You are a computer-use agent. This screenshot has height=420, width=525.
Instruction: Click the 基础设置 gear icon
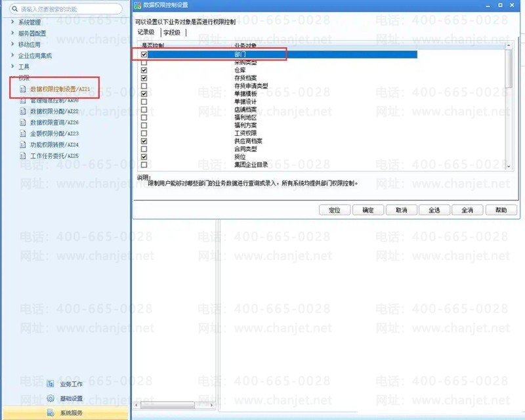click(x=51, y=398)
